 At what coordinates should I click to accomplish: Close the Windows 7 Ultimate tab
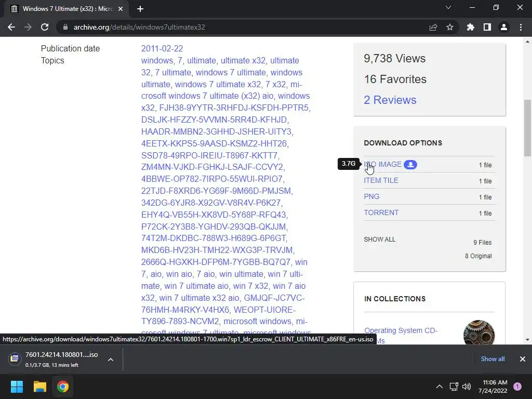point(121,9)
